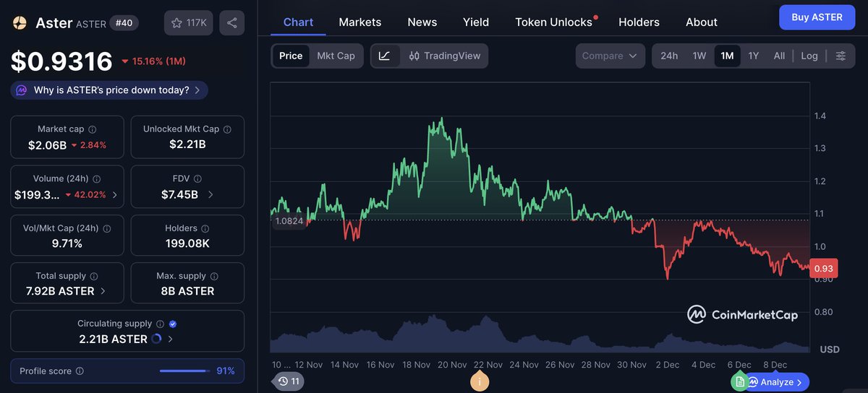
Task: Click the 1.0824 baseline price label
Action: pyautogui.click(x=289, y=221)
